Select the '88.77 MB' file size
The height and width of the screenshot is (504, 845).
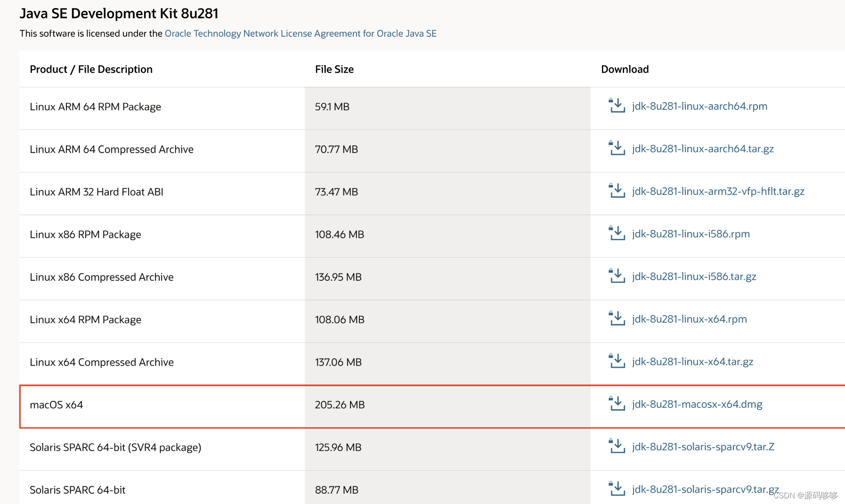point(337,490)
